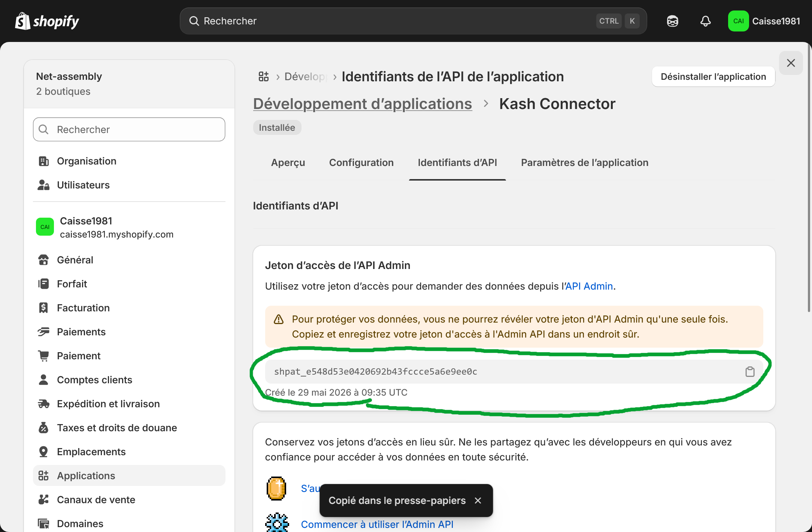Screen dimensions: 812x532
Task: Click the Facturation receipt icon
Action: click(x=43, y=308)
